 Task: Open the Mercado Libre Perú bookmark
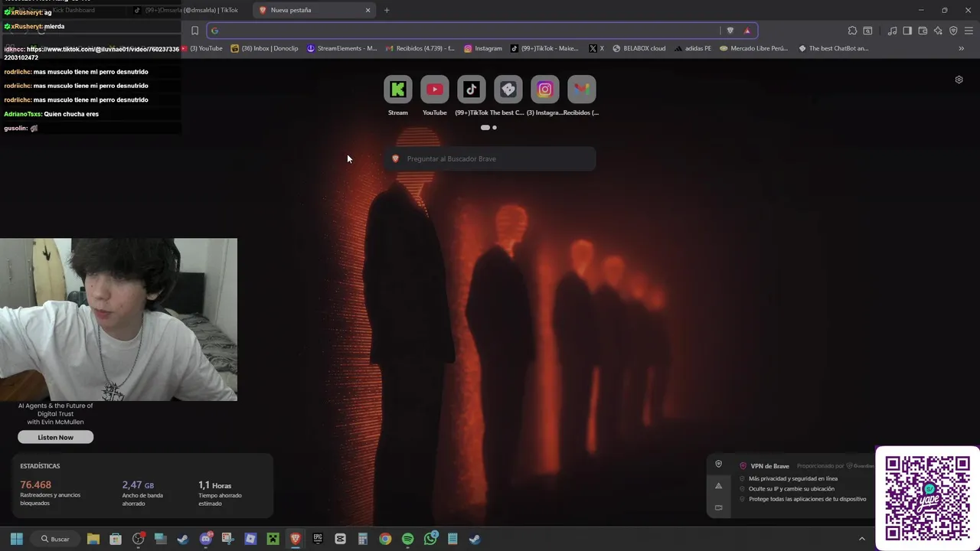click(x=754, y=48)
